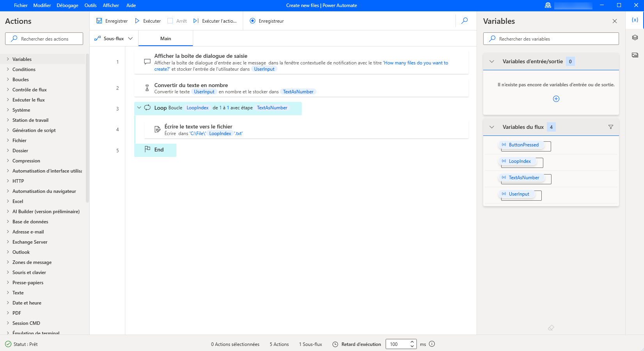644x351 pixels.
Task: Click the clock icon beside Retard d'exécution
Action: click(335, 344)
